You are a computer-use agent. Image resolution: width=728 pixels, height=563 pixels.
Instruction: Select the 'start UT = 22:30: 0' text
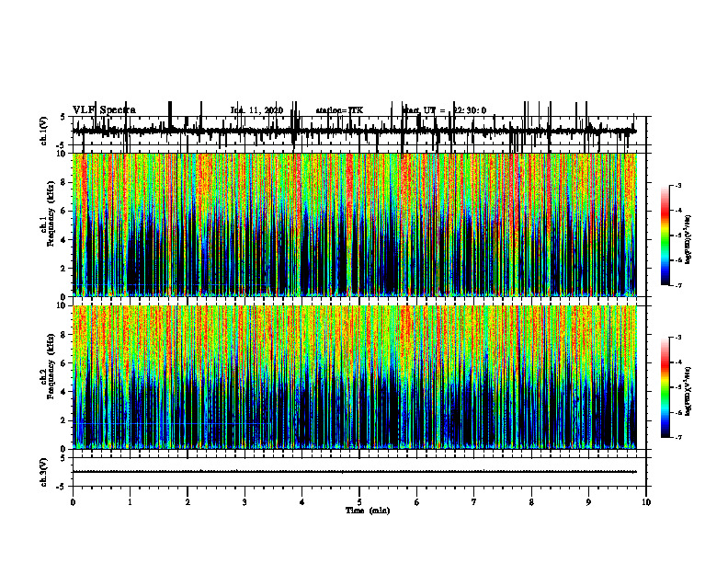click(444, 110)
